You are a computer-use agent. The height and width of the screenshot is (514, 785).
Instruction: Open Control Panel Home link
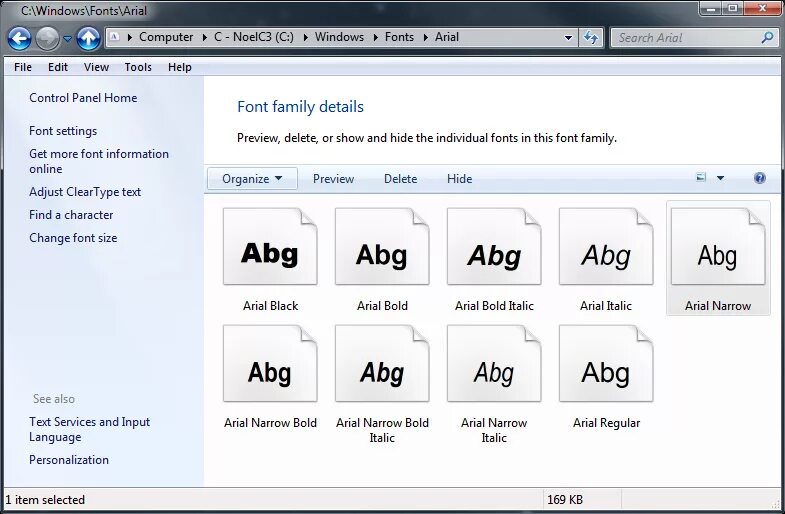(83, 98)
